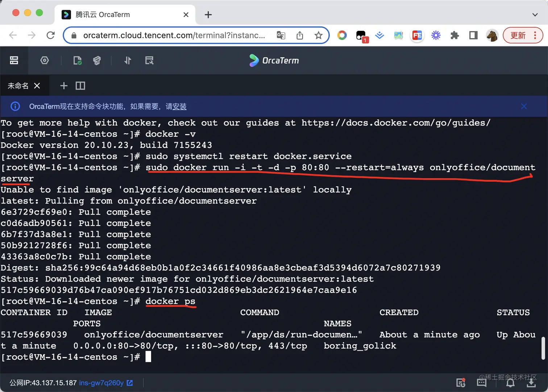548x392 pixels.
Task: Click the purple snowflake extension icon
Action: pos(436,35)
